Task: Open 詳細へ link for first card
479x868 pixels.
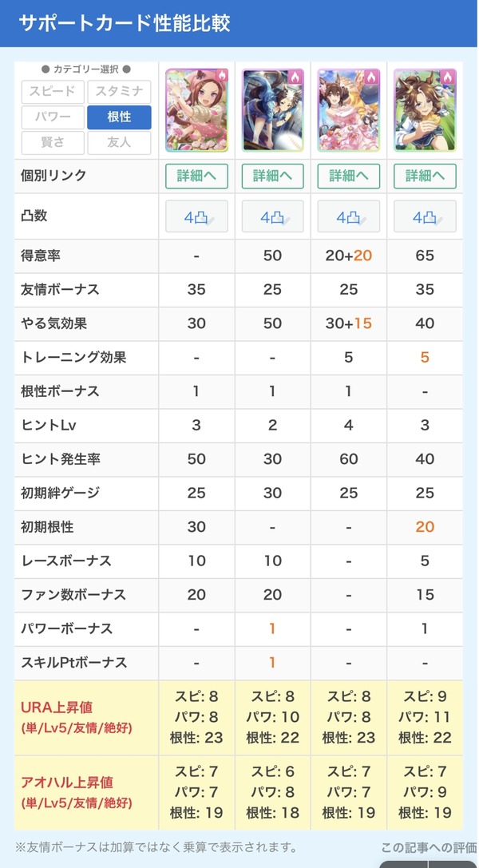Action: pyautogui.click(x=196, y=176)
